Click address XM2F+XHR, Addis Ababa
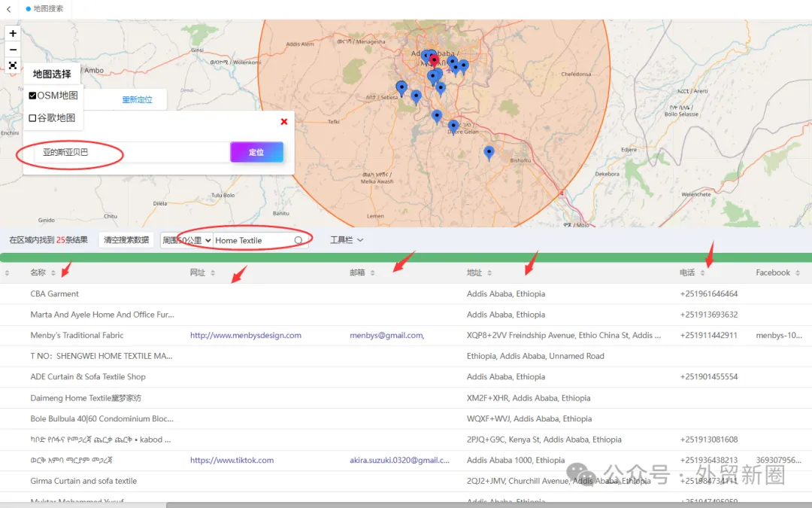The height and width of the screenshot is (508, 812). click(x=529, y=398)
